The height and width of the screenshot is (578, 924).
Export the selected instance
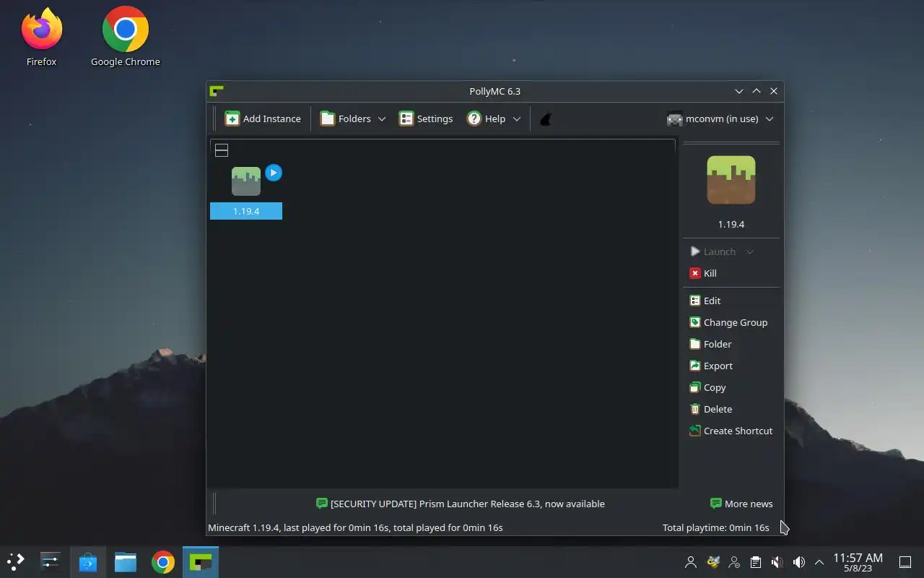711,366
